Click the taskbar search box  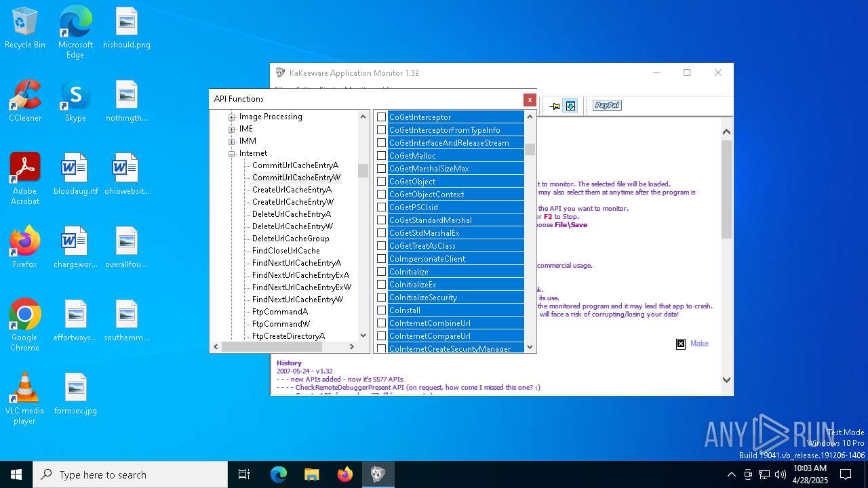pos(130,474)
